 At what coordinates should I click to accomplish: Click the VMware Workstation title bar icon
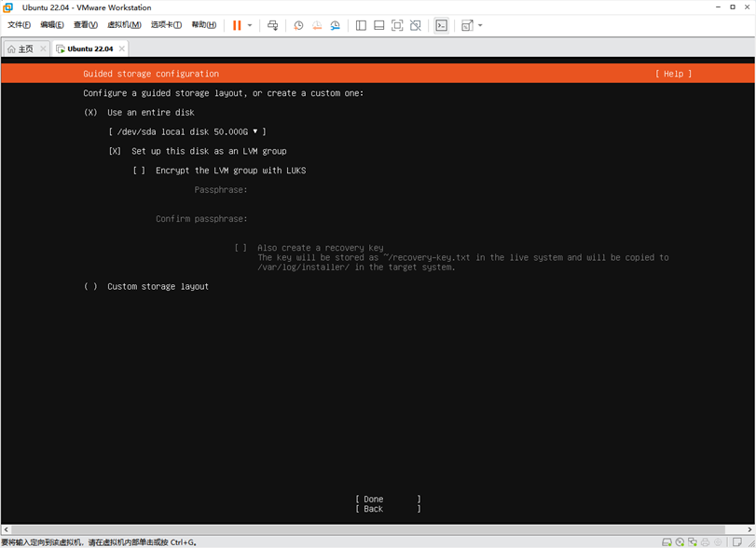point(8,7)
